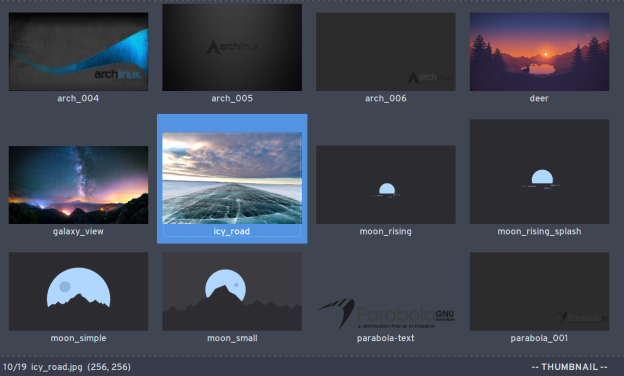The width and height of the screenshot is (624, 376).
Task: Open the deer sunset thumbnail
Action: [x=539, y=51]
